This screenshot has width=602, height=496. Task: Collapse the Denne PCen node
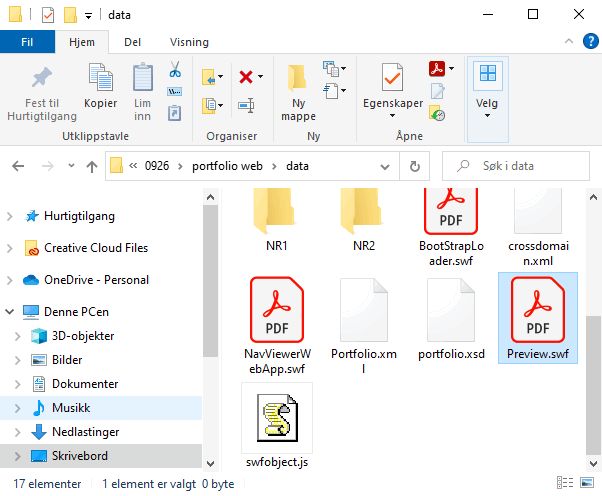[x=10, y=312]
